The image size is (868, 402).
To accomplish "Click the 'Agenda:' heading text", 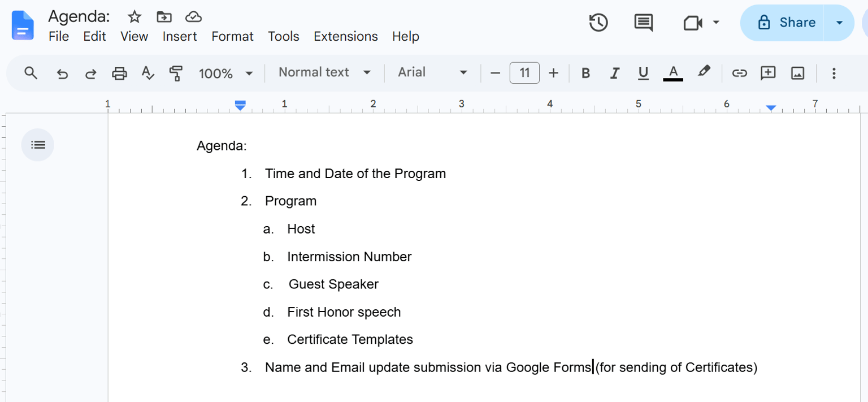I will click(x=222, y=146).
